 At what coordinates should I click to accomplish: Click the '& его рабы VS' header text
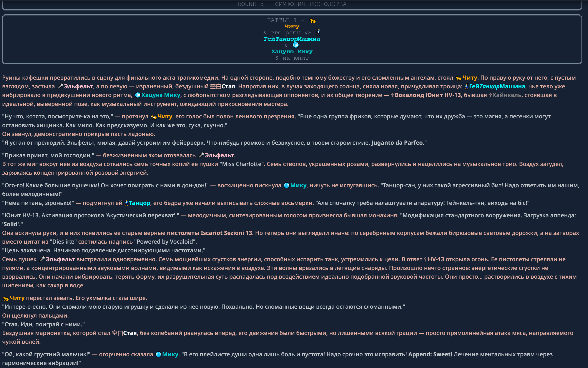pyautogui.click(x=287, y=33)
